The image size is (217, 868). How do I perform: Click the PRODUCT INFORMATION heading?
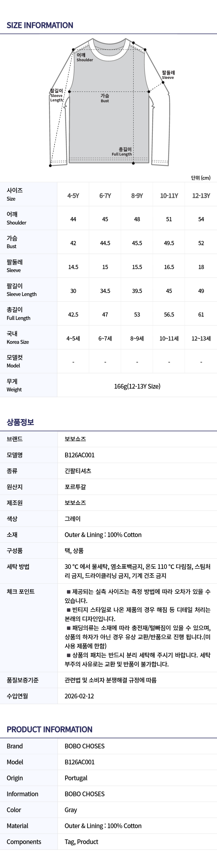pos(49,729)
